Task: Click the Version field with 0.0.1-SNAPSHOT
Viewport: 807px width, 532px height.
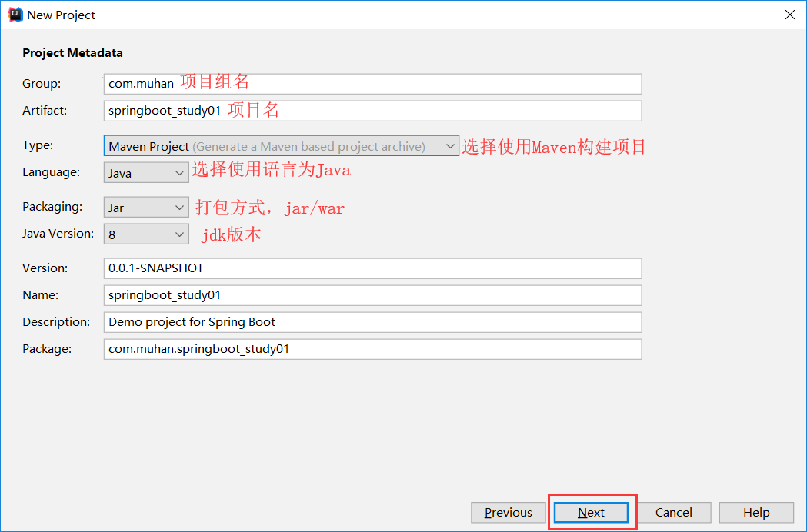Action: [372, 268]
